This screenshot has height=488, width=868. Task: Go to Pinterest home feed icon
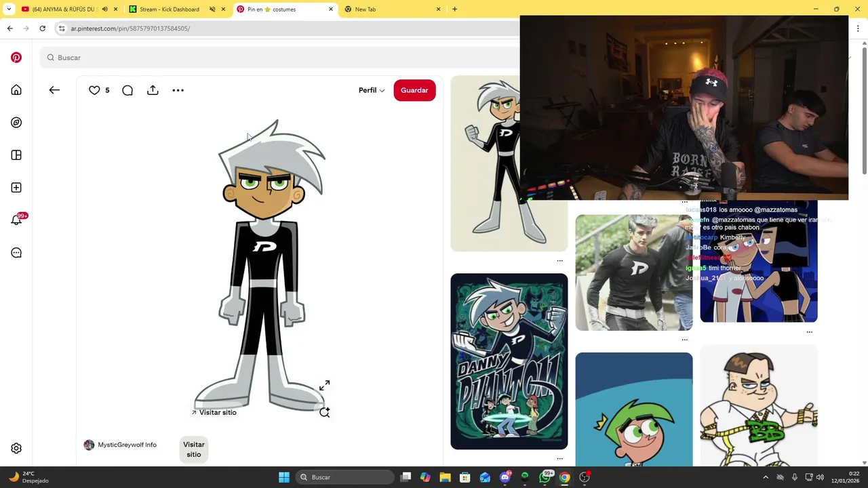coord(16,90)
